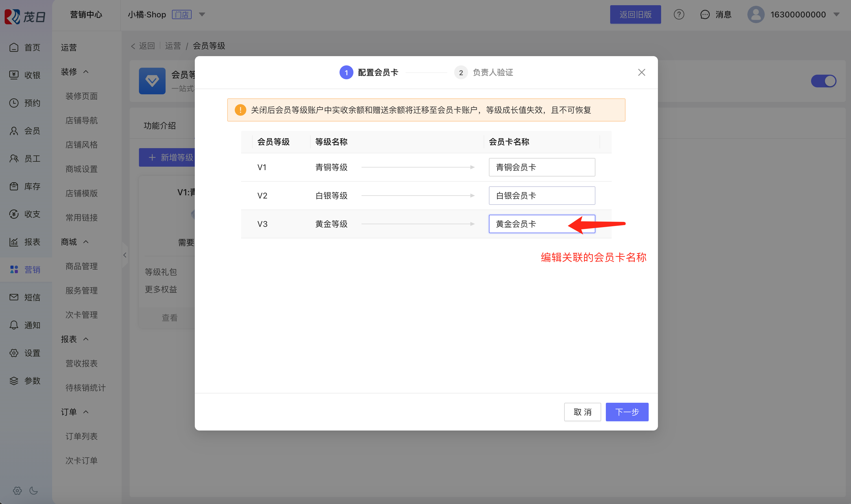Image resolution: width=851 pixels, height=504 pixels.
Task: Select 订单列表 in the sidebar menu
Action: 82,436
